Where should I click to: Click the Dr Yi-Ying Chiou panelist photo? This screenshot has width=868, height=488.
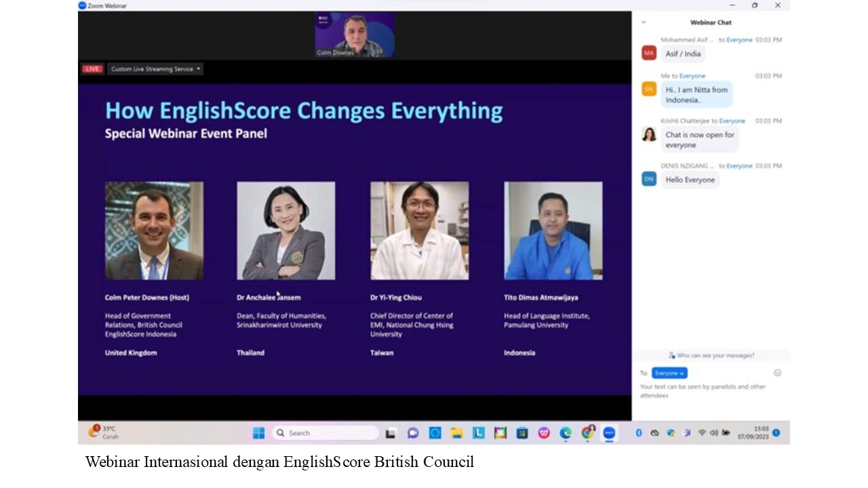click(x=419, y=230)
